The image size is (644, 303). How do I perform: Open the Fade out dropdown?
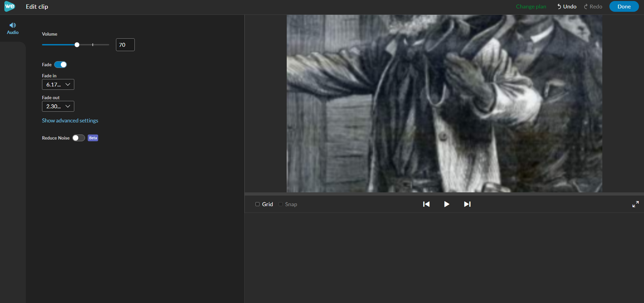[58, 106]
